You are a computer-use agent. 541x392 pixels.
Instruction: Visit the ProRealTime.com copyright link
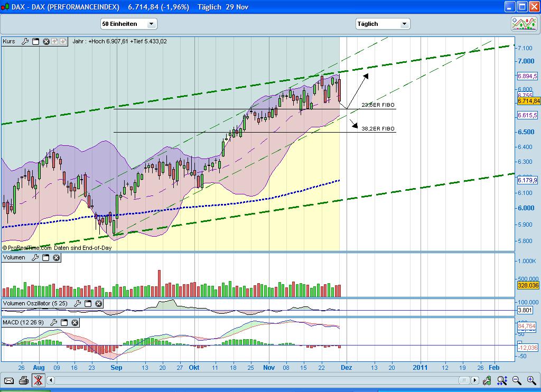pos(27,247)
